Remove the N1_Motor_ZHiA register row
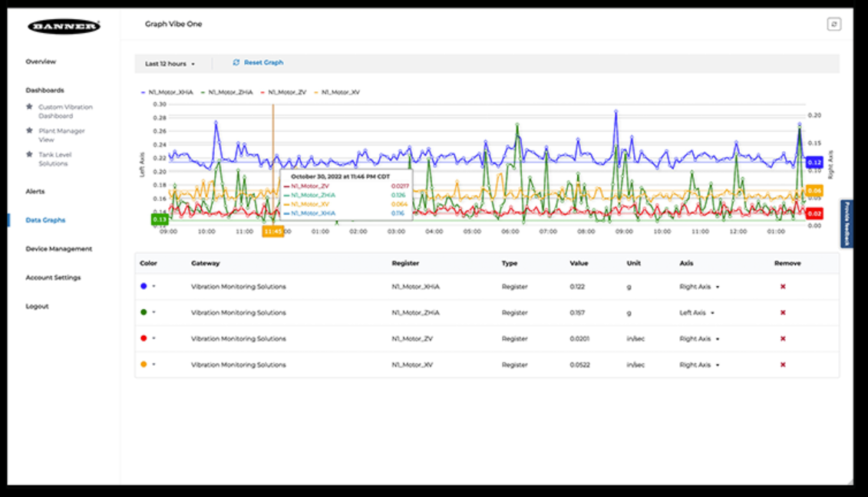This screenshot has width=868, height=497. 783,313
